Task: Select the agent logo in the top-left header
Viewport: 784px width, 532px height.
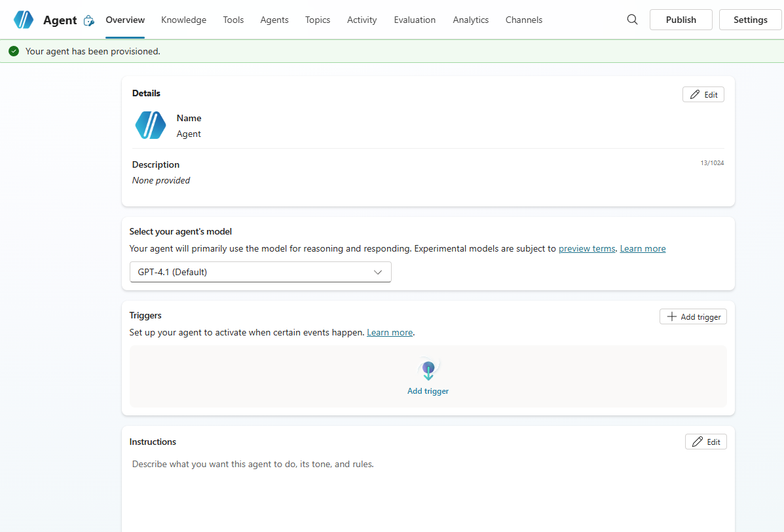Action: [x=24, y=20]
